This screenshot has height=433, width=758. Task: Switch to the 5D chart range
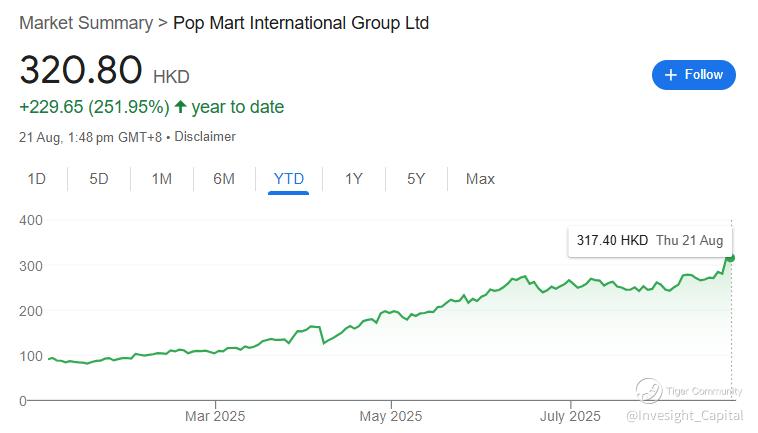click(x=99, y=179)
